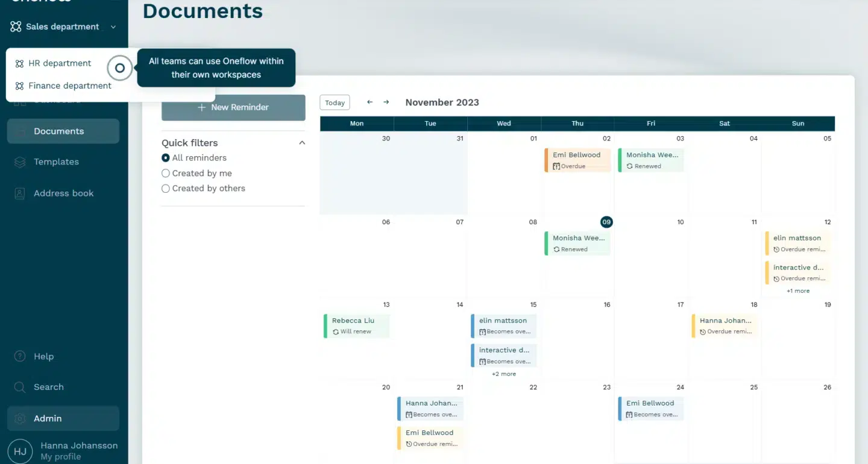Enable the Created by me filter

[166, 173]
